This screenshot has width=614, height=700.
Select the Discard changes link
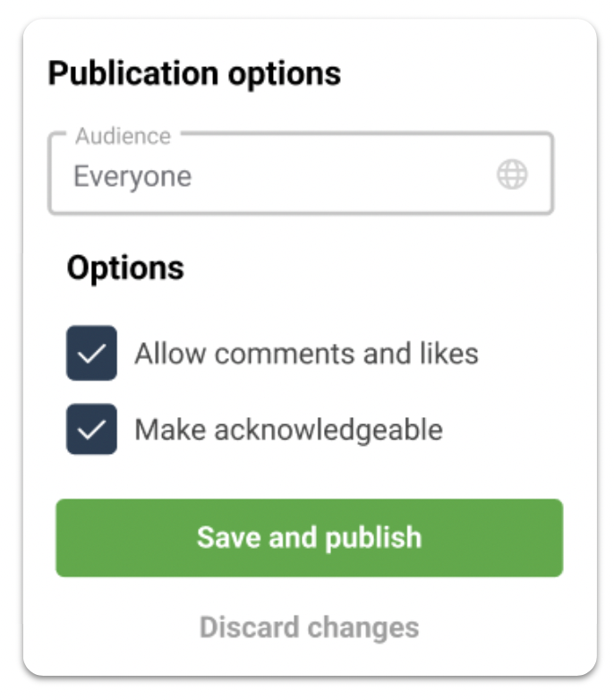(309, 627)
